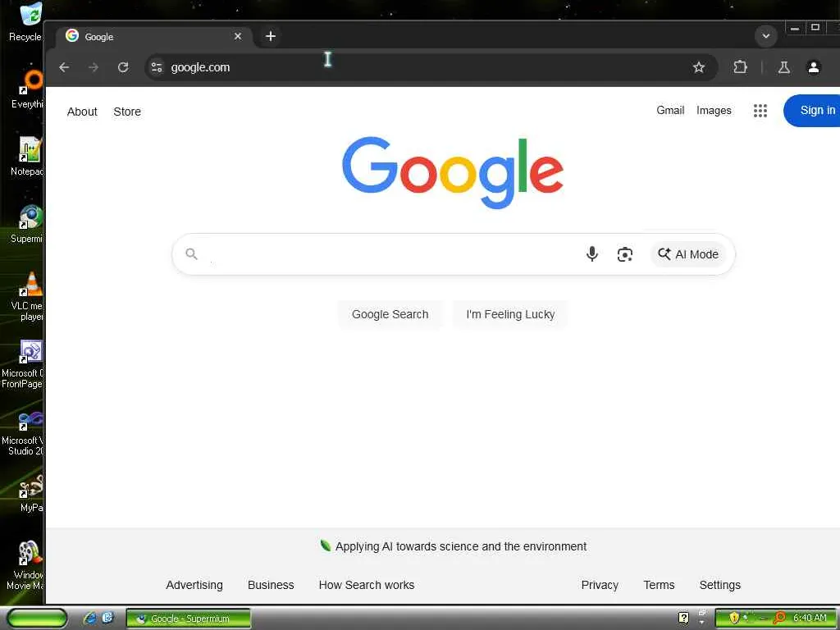Click the magnifier icon in search box
Screen dimensions: 840x630
(x=191, y=254)
